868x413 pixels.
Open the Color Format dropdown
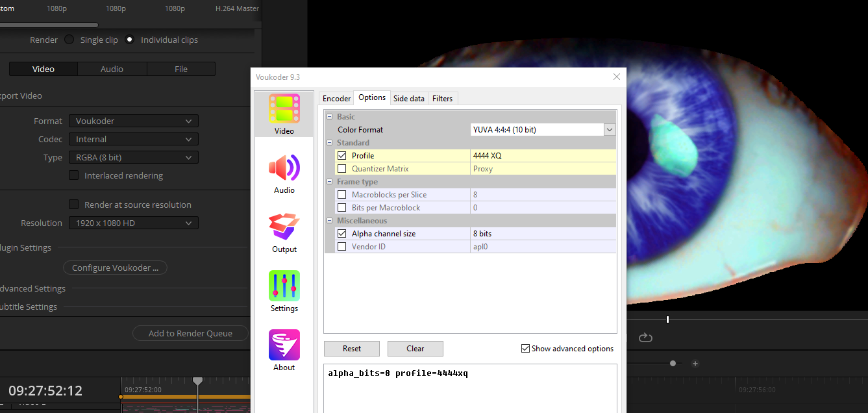(x=609, y=130)
